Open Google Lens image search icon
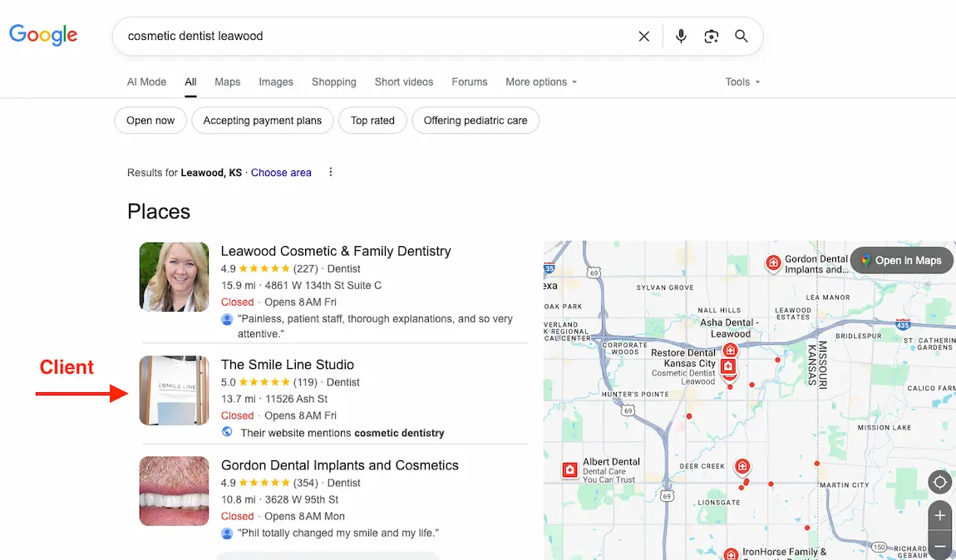The width and height of the screenshot is (956, 560). pyautogui.click(x=711, y=37)
